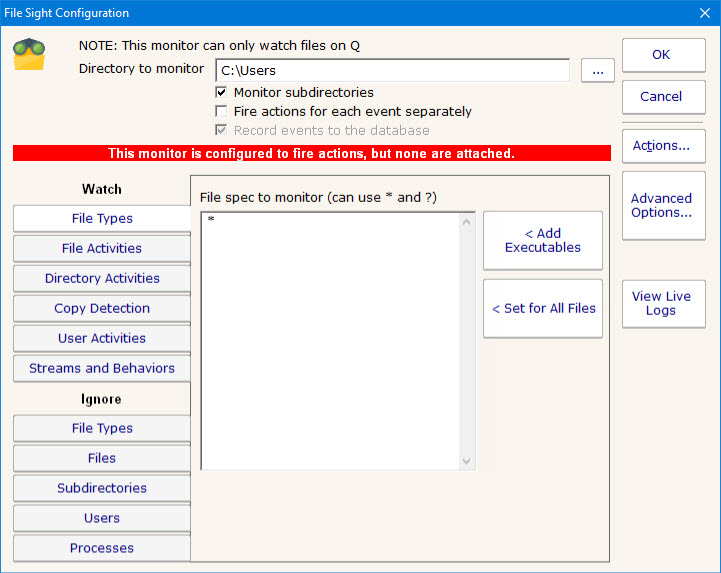Click the browse directory ellipsis button
Image resolution: width=721 pixels, height=573 pixels.
(x=597, y=71)
